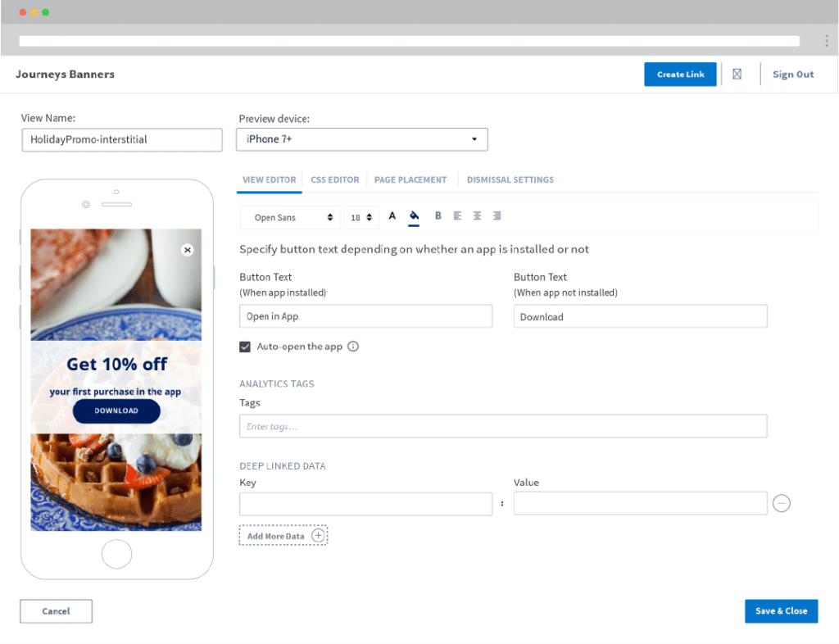Switch to the CSS Editor tab

pyautogui.click(x=334, y=179)
